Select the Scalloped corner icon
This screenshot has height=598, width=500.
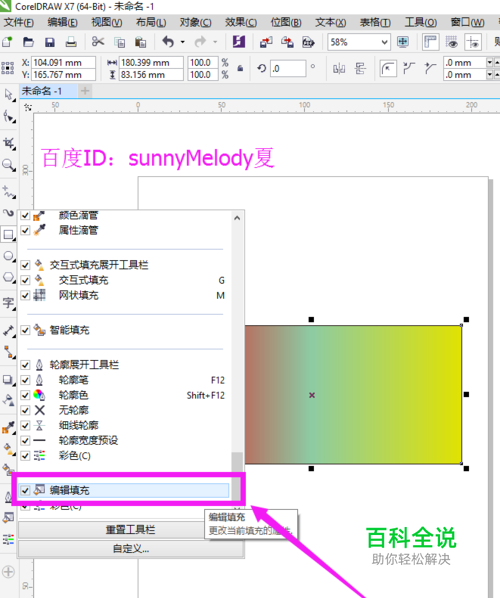[409, 68]
